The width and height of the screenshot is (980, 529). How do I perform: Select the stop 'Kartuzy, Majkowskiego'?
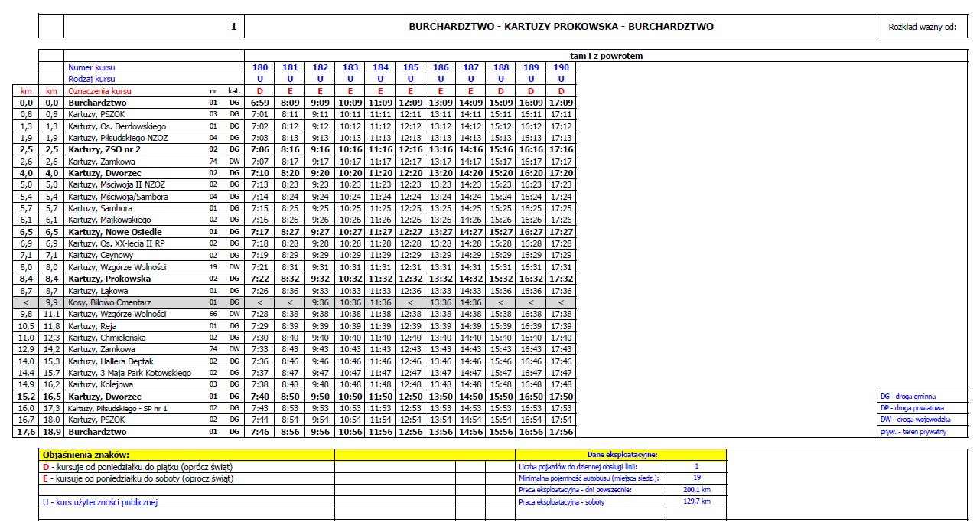pos(109,220)
